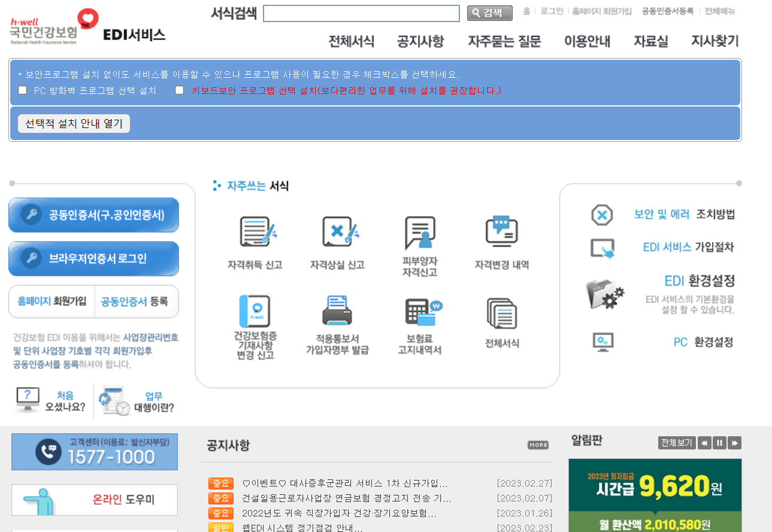Check the 키보드보안 프로그램 선택 설치 option

point(179,90)
